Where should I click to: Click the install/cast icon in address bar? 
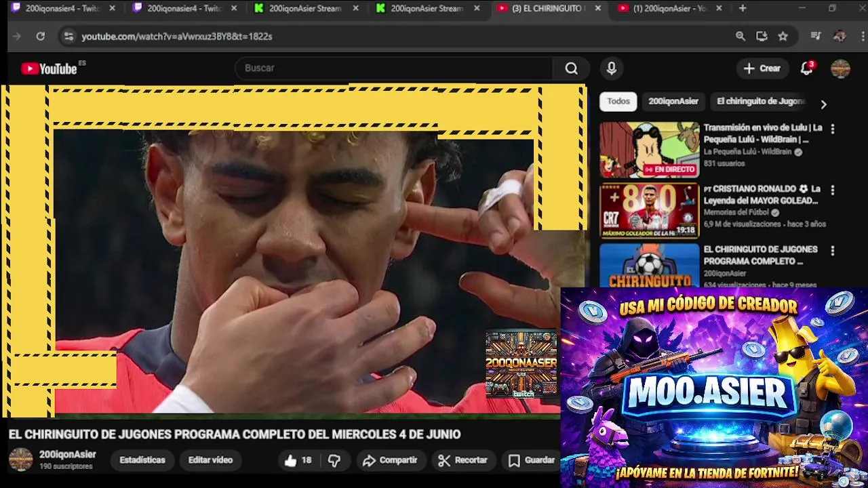[762, 37]
